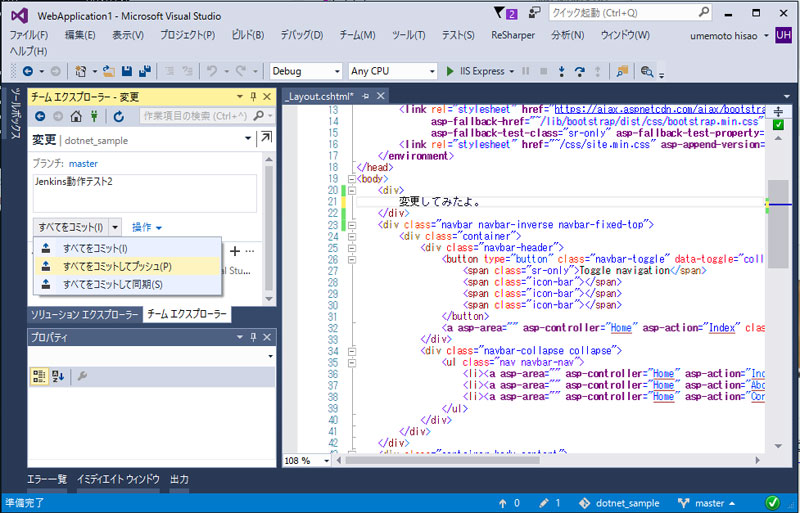The image size is (800, 513).
Task: Open the Changes page title dropdown arrow
Action: 248,138
